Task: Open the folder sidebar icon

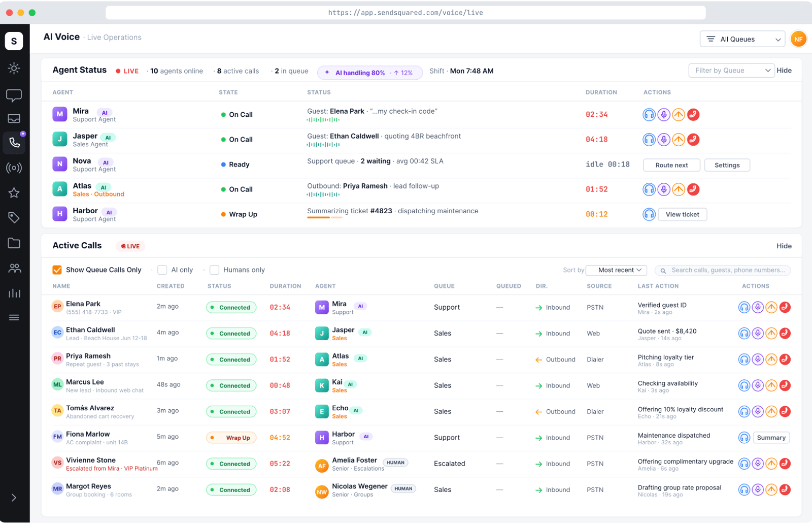Action: [x=14, y=243]
